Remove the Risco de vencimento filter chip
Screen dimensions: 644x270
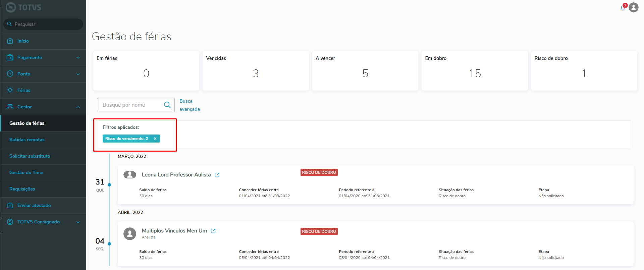click(155, 139)
